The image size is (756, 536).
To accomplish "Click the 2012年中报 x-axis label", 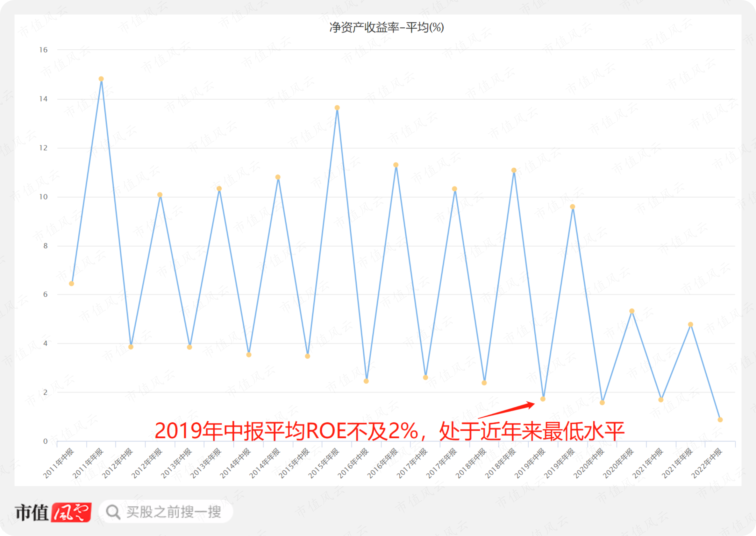I will pos(118,463).
